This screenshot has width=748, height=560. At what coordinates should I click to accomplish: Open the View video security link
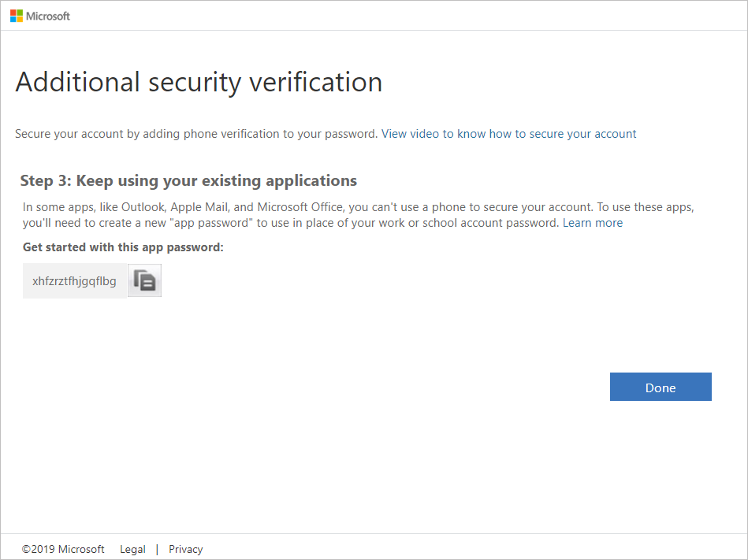508,134
